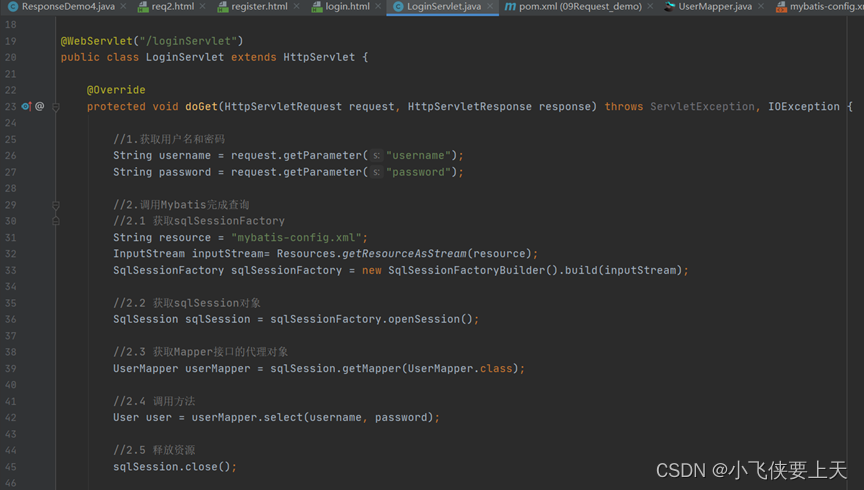Click the overriding method gutter icon on doGet line
Viewport: 864px width, 490px height.
[x=26, y=106]
